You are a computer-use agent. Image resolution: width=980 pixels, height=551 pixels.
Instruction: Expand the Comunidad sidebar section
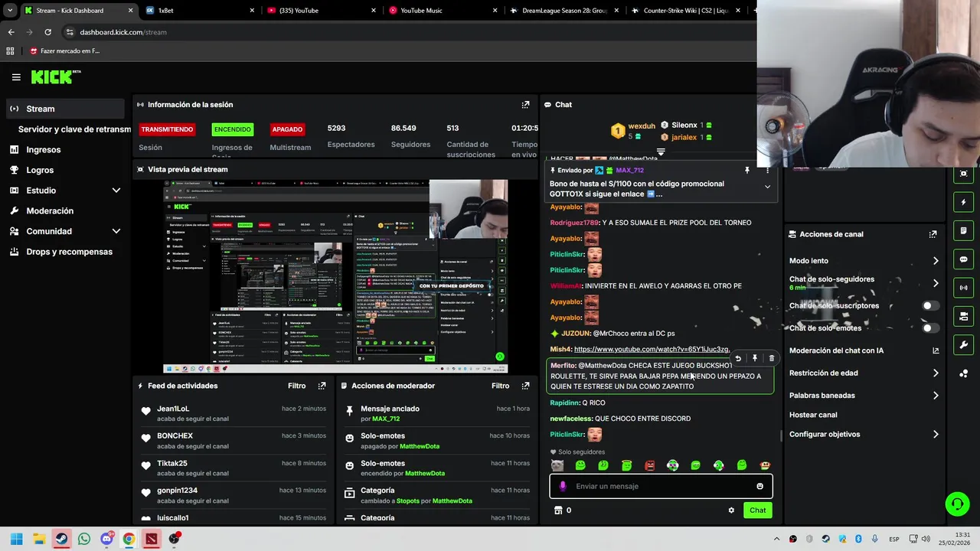coord(116,231)
